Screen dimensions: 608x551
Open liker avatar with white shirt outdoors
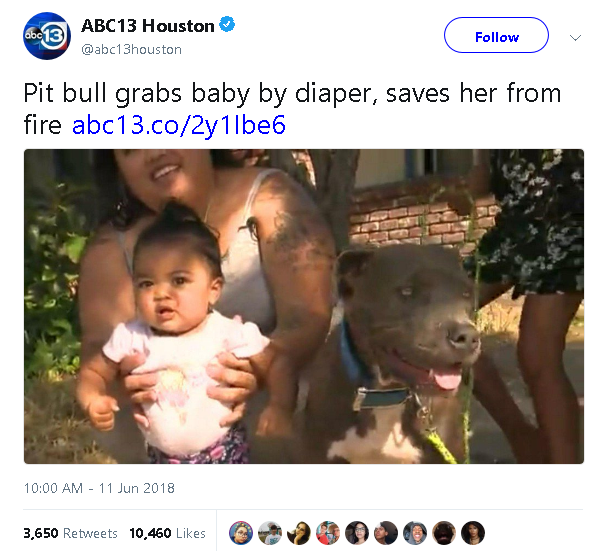tap(270, 533)
